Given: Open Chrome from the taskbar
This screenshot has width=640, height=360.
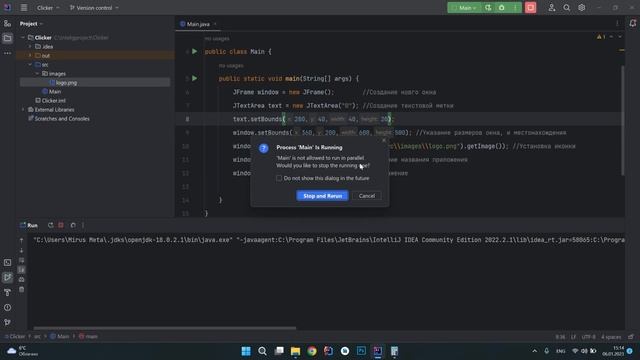Looking at the screenshot, I should (x=312, y=351).
